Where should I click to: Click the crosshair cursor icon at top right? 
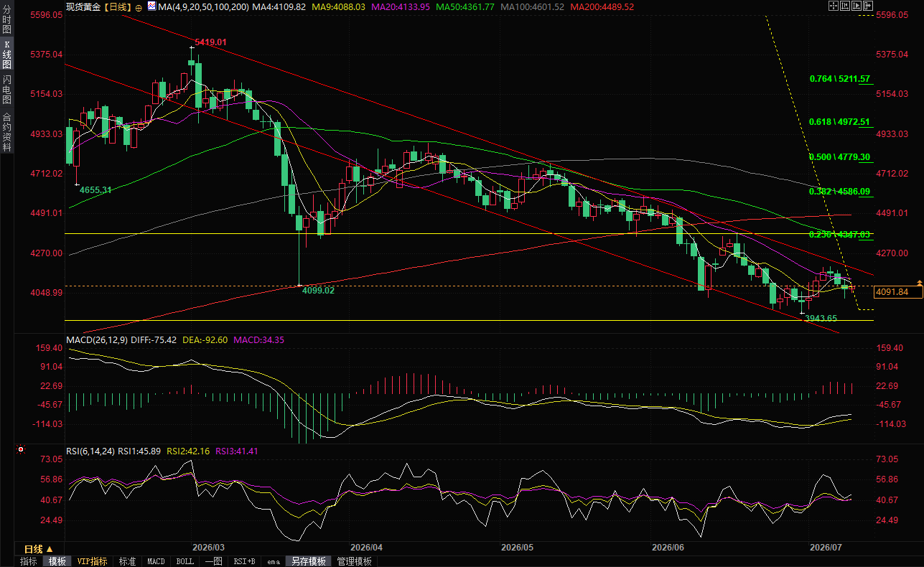pyautogui.click(x=834, y=6)
